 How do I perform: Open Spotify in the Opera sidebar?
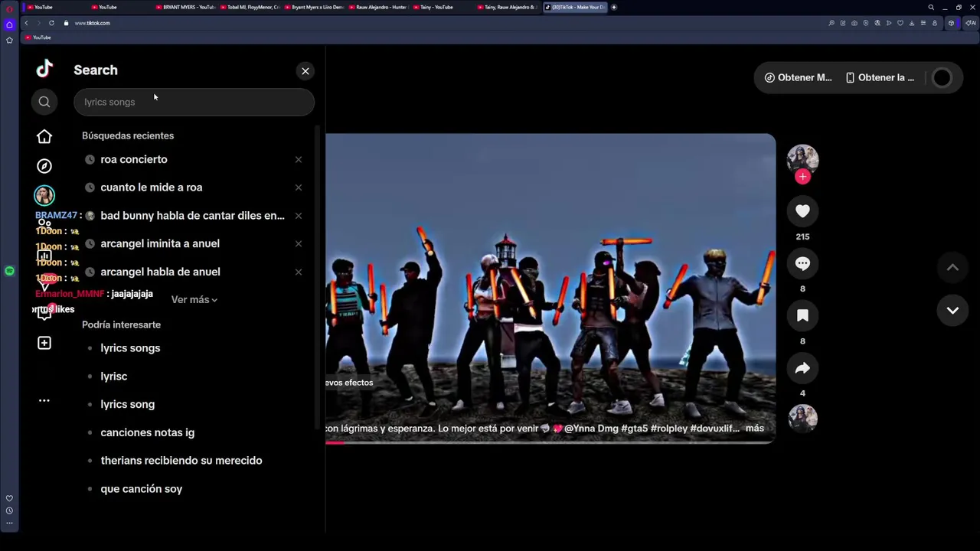pyautogui.click(x=9, y=271)
